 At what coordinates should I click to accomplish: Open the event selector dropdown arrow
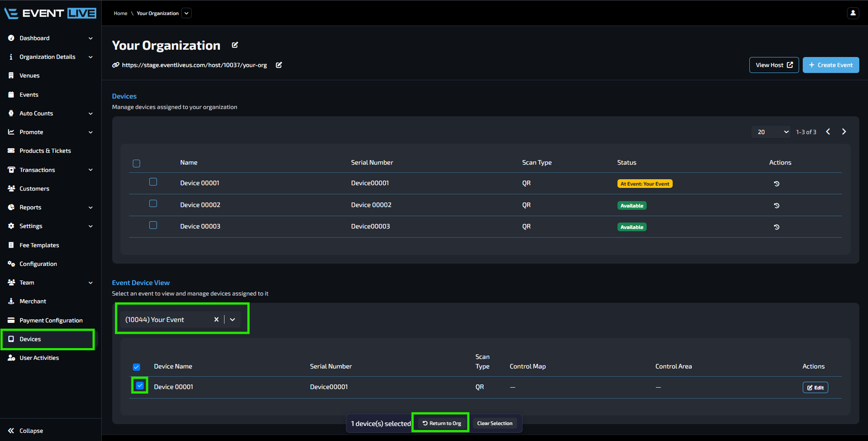233,320
